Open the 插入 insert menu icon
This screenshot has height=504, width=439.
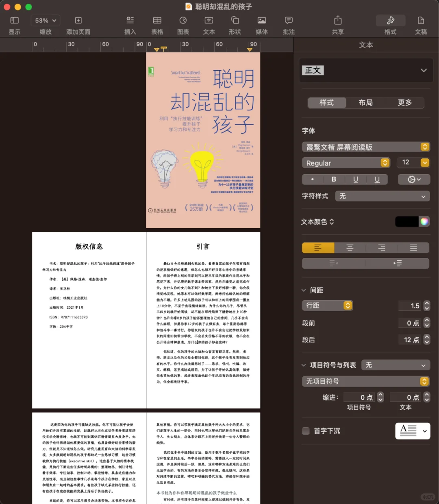point(130,20)
